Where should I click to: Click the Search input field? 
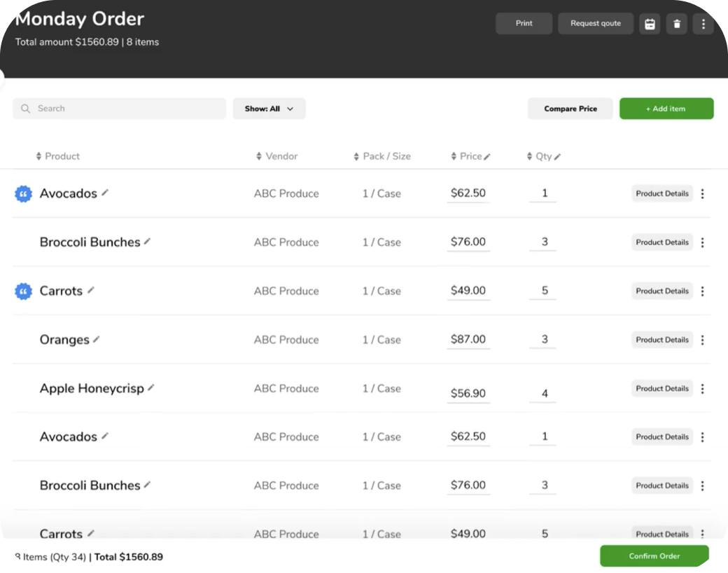pos(119,109)
